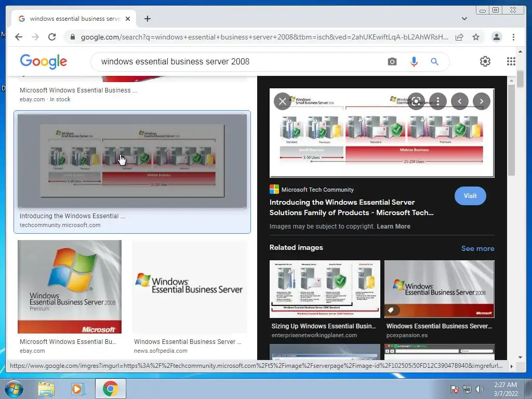532x399 pixels.
Task: Open the Google apps grid
Action: (x=511, y=61)
